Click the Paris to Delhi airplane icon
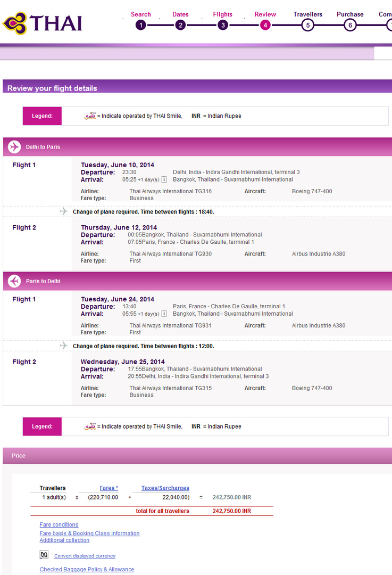Image resolution: width=392 pixels, height=575 pixels. point(15,281)
